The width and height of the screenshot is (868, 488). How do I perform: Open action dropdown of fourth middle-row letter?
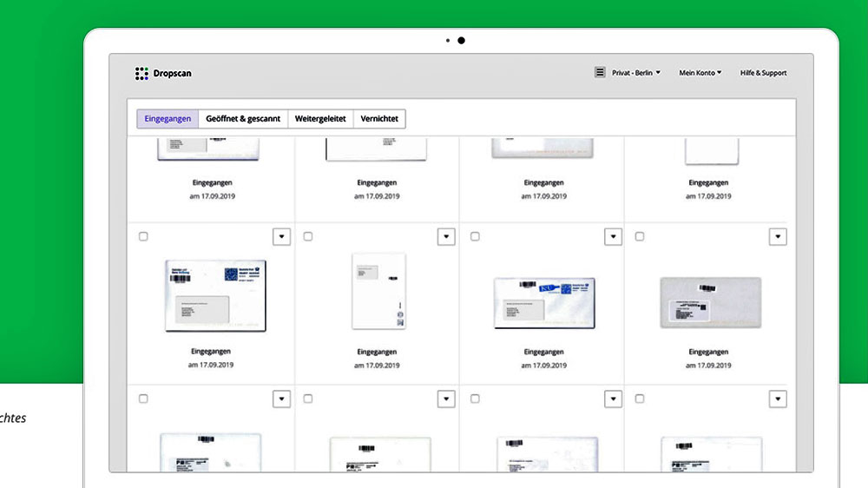point(778,236)
